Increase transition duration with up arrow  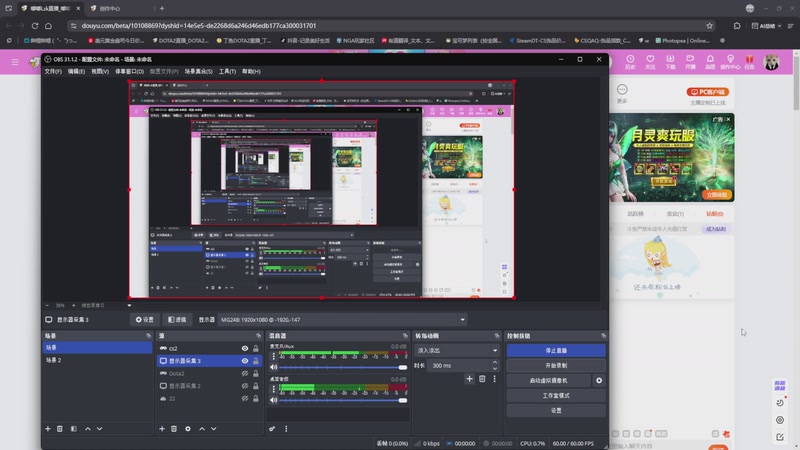[494, 363]
